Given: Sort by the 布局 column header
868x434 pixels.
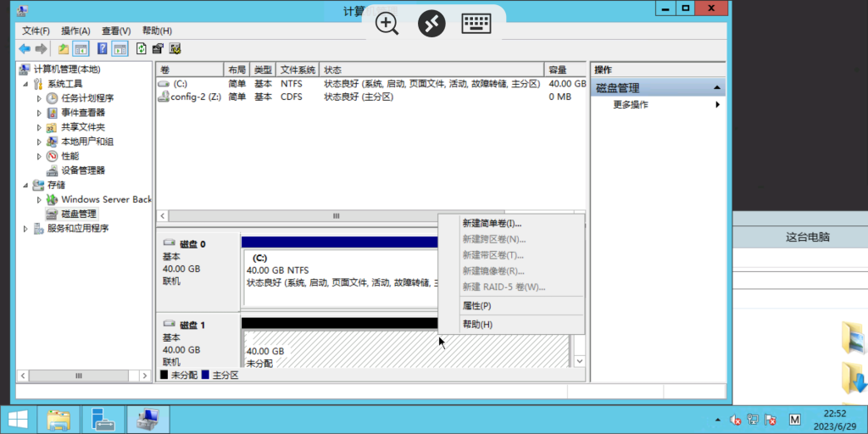Looking at the screenshot, I should click(x=236, y=70).
